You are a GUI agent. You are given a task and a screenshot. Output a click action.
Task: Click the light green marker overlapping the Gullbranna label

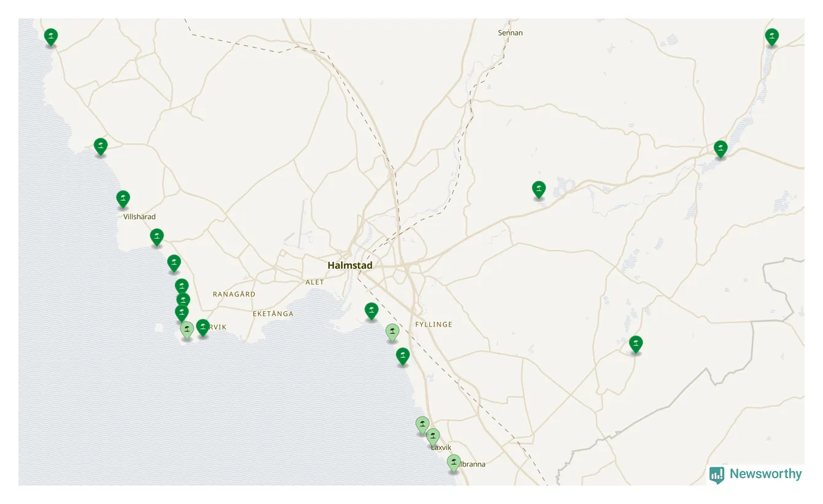(454, 463)
